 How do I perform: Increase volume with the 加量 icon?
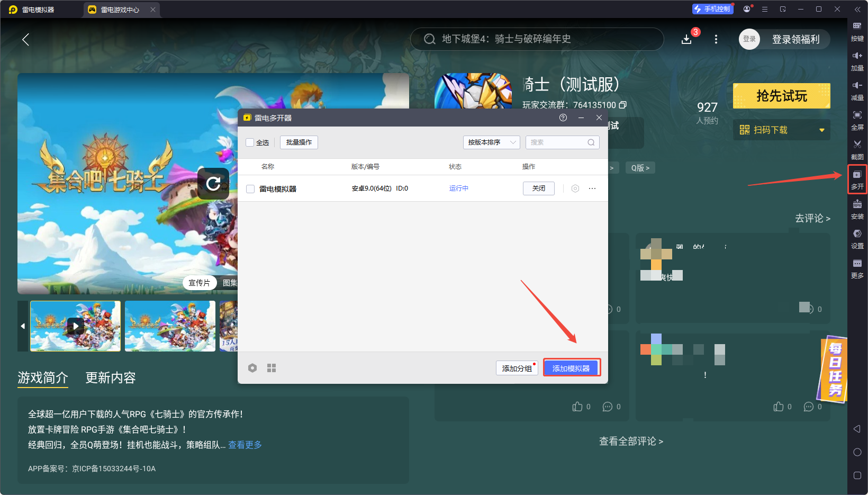click(x=857, y=61)
